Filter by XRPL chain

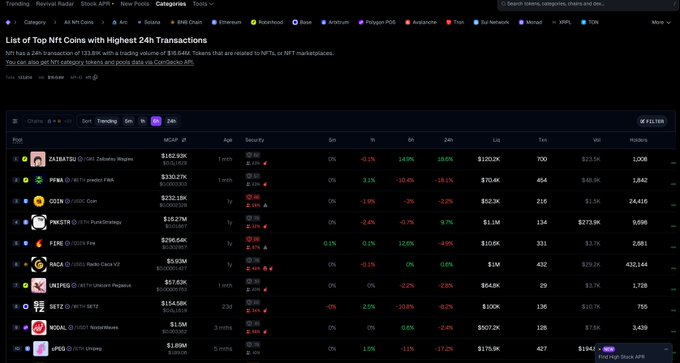coord(561,22)
